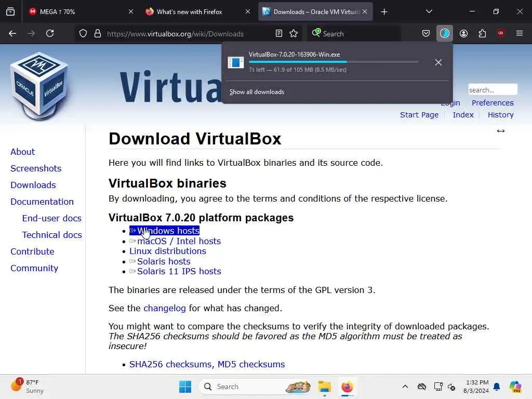This screenshot has height=399, width=532.
Task: Open the notification bell in tray
Action: [497, 387]
